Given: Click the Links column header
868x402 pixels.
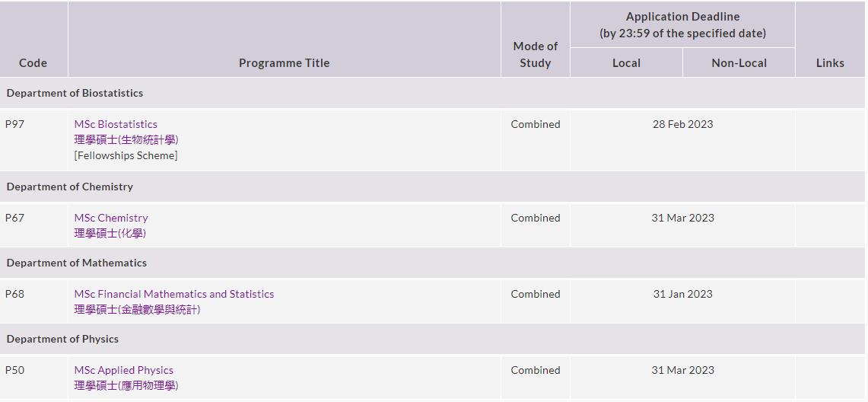Looking at the screenshot, I should pos(830,63).
